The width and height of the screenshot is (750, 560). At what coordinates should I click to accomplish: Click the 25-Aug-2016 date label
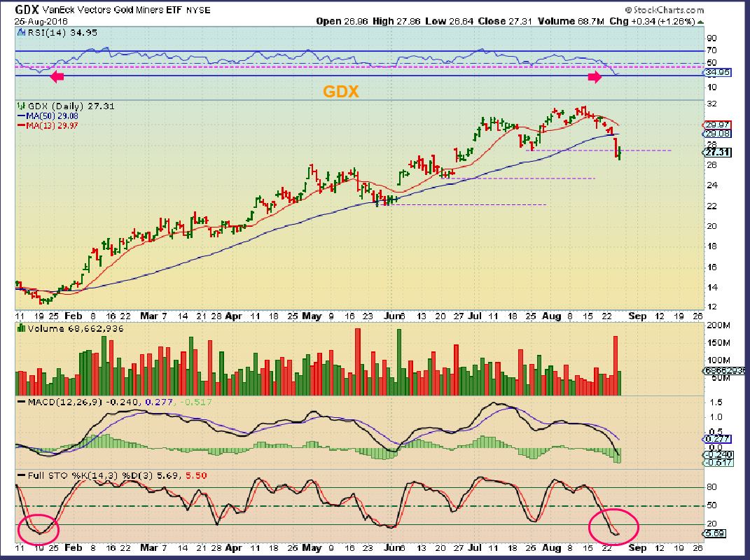[x=41, y=22]
